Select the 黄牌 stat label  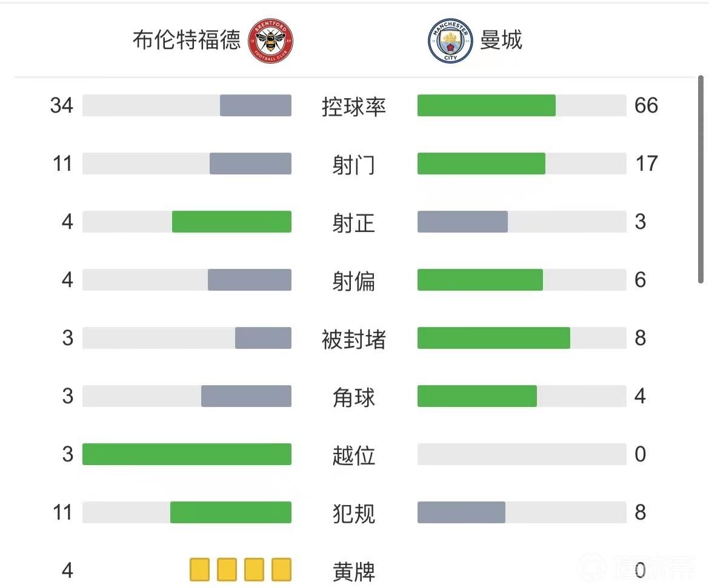pos(354,571)
